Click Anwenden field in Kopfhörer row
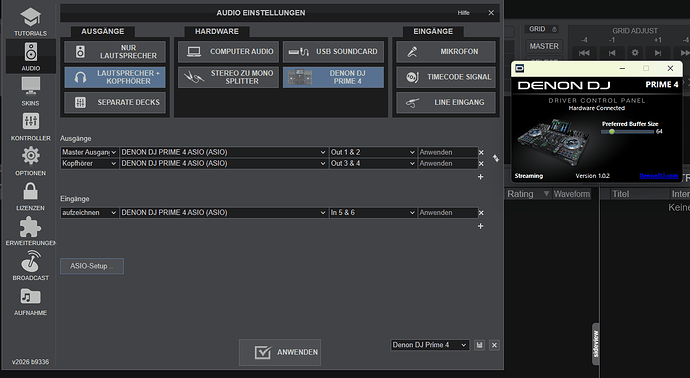This screenshot has height=378, width=690. tap(448, 163)
